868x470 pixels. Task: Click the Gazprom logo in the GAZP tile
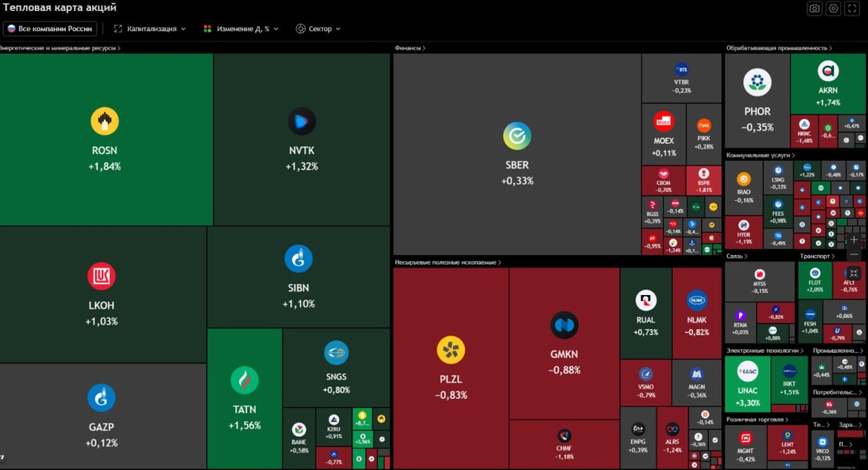(101, 398)
